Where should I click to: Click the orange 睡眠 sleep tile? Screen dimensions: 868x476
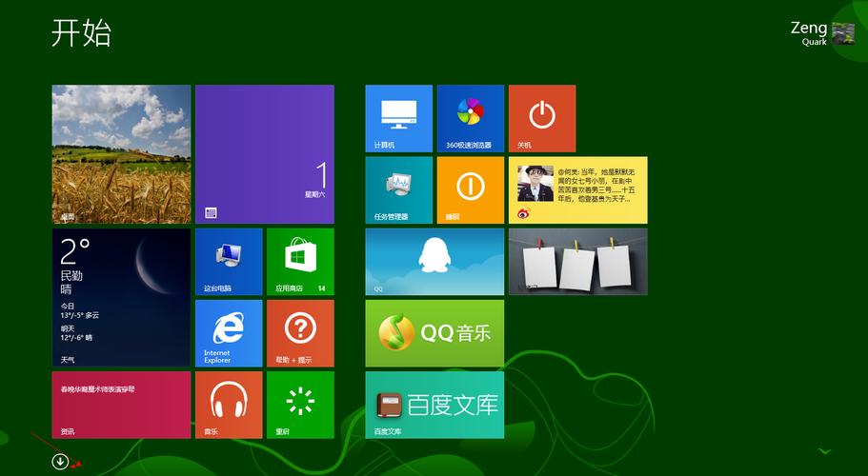(471, 190)
